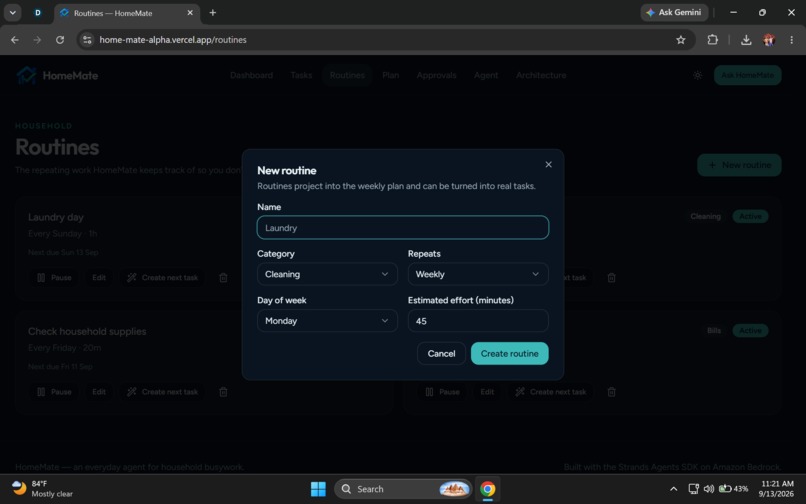
Task: Open the tab search dropdown arrow
Action: [x=12, y=13]
